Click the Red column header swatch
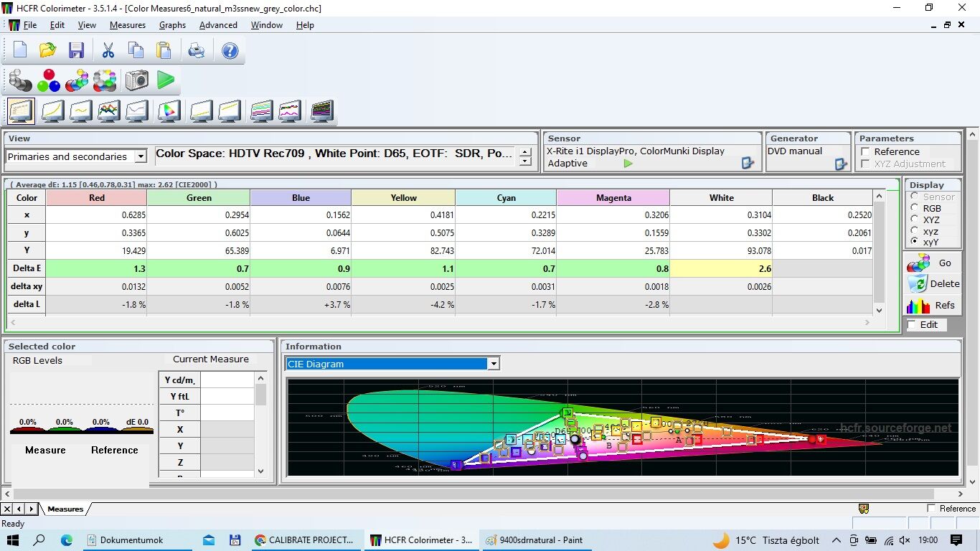Image resolution: width=980 pixels, height=551 pixels. 96,198
